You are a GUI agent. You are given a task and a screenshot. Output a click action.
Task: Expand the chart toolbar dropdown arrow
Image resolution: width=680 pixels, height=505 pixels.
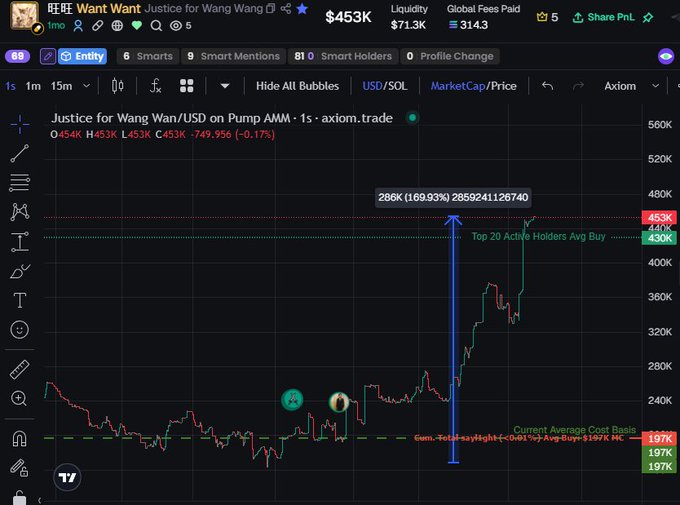point(225,86)
